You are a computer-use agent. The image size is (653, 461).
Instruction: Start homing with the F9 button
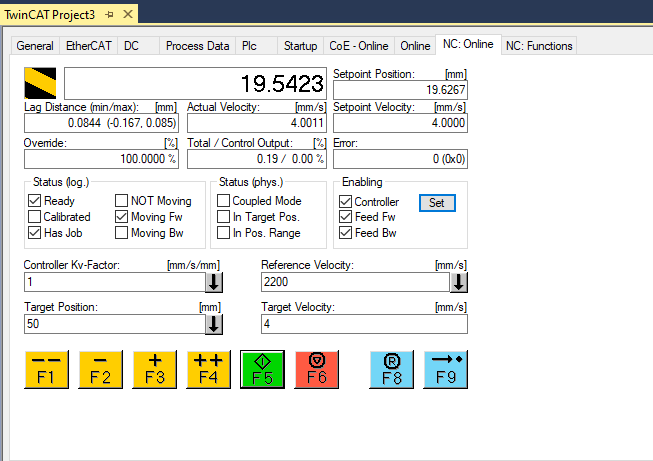coord(446,369)
